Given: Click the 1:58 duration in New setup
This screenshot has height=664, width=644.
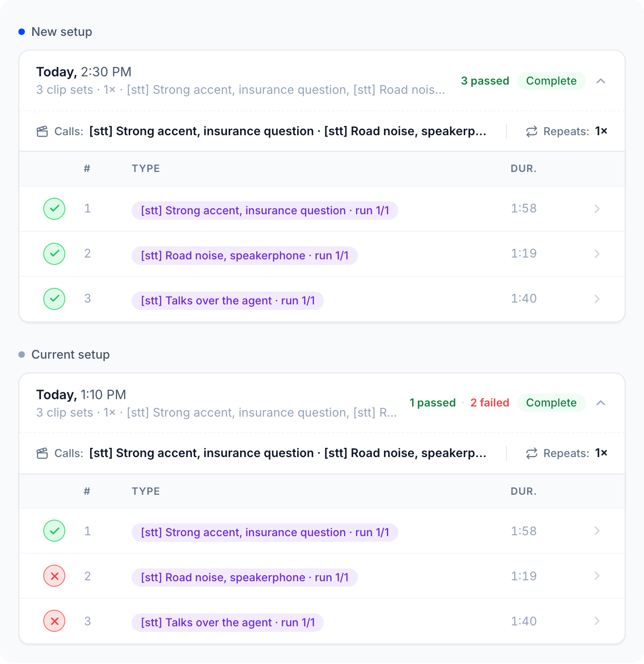Looking at the screenshot, I should pos(523,208).
